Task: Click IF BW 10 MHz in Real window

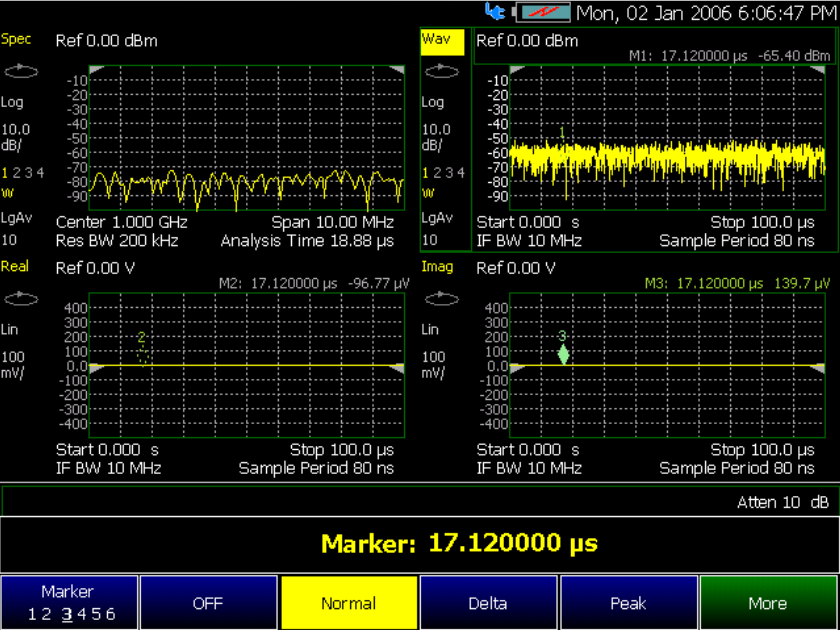Action: [x=108, y=468]
